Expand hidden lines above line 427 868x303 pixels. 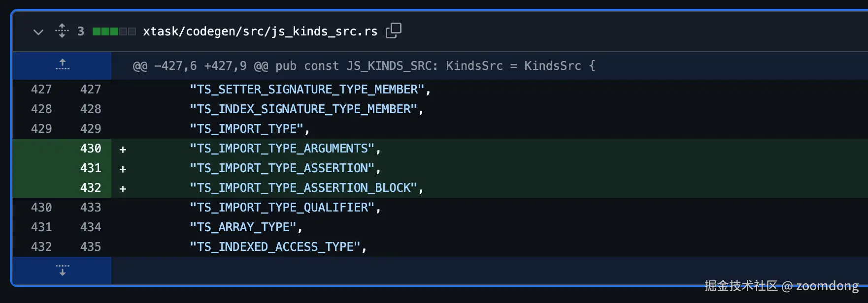click(x=62, y=65)
